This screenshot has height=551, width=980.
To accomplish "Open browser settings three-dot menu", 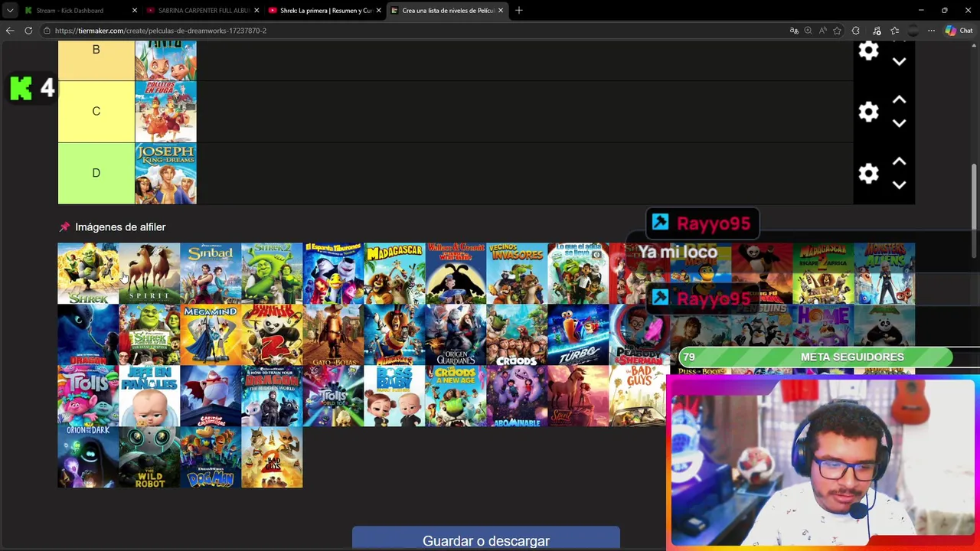I will (x=931, y=31).
